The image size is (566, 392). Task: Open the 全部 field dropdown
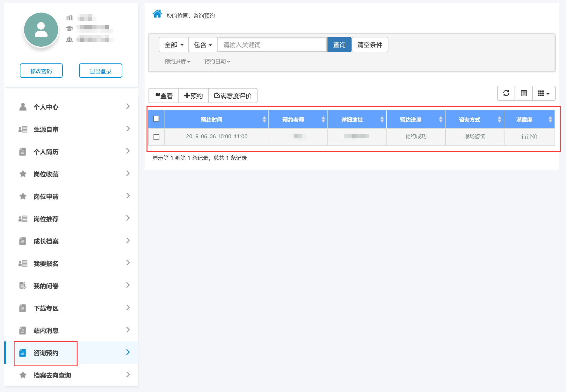[x=174, y=45]
